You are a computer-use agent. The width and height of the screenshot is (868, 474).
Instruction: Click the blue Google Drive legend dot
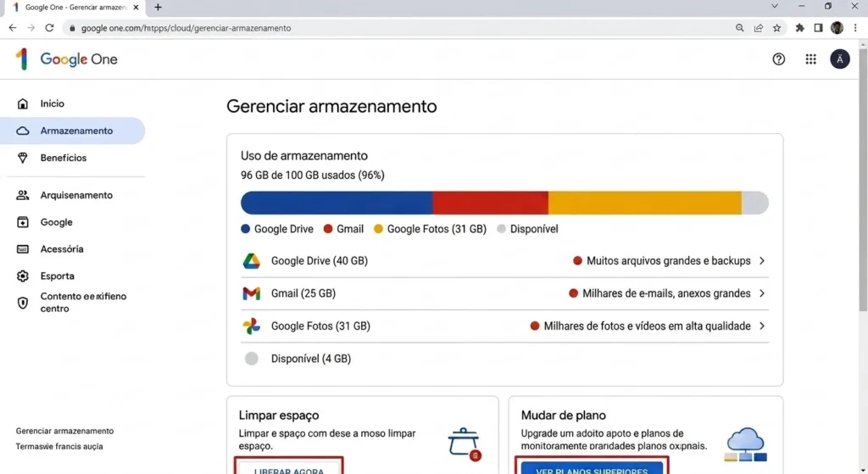tap(245, 229)
